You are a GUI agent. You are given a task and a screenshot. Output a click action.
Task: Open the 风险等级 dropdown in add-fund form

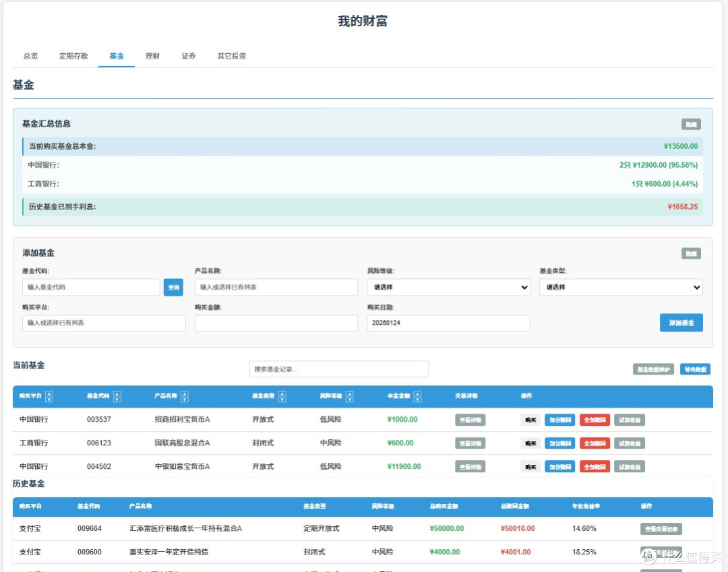click(448, 287)
